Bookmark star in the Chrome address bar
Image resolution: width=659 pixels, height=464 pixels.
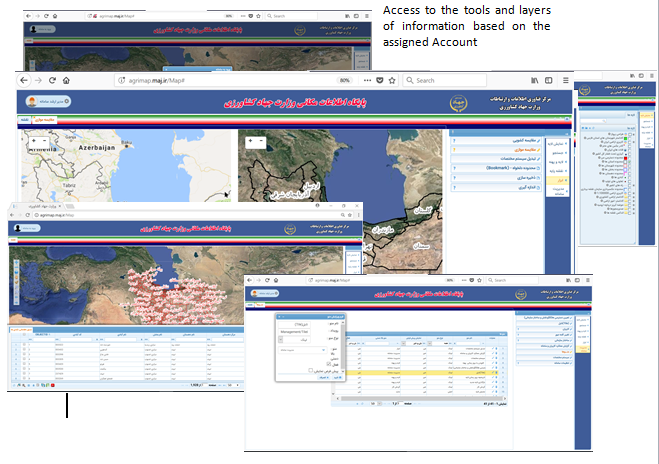pyautogui.click(x=350, y=215)
